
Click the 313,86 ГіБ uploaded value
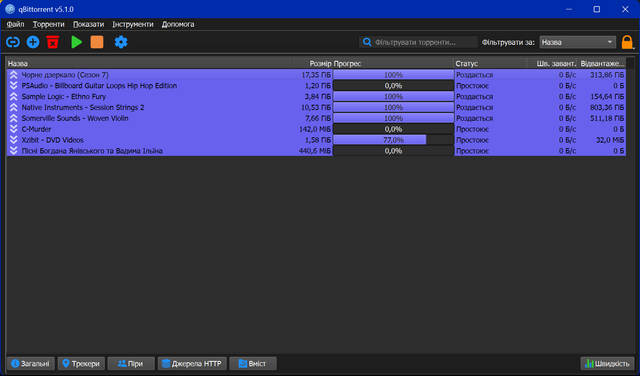click(x=607, y=75)
